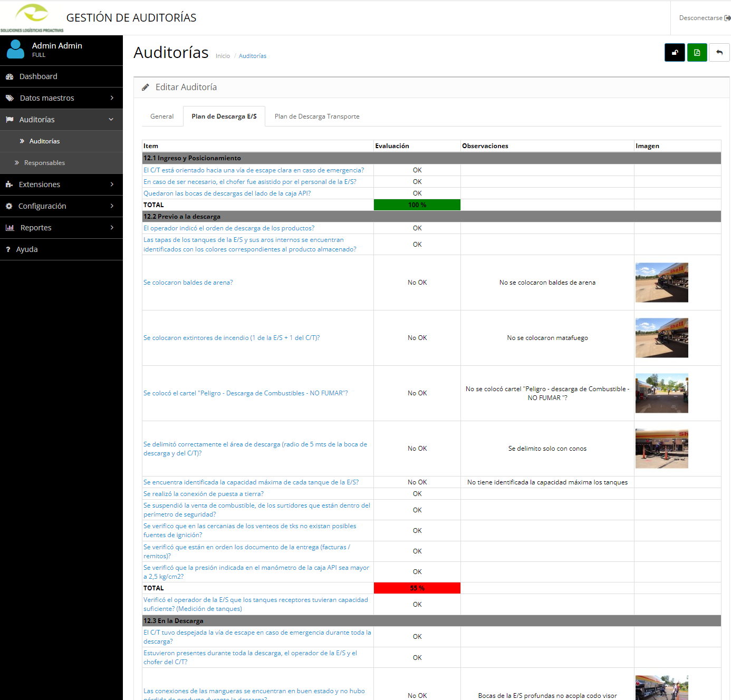The image size is (731, 700).
Task: Click the Reportes bar chart icon
Action: (9, 228)
